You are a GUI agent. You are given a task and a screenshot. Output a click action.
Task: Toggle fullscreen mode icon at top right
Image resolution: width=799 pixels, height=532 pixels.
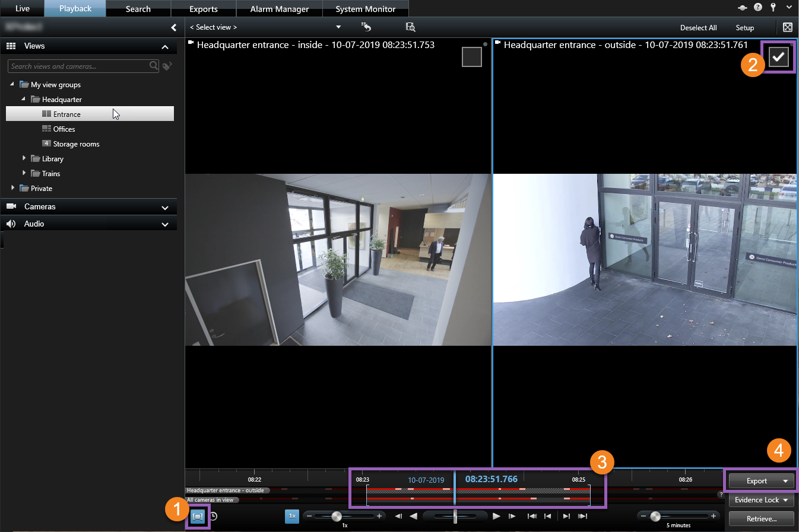(788, 27)
